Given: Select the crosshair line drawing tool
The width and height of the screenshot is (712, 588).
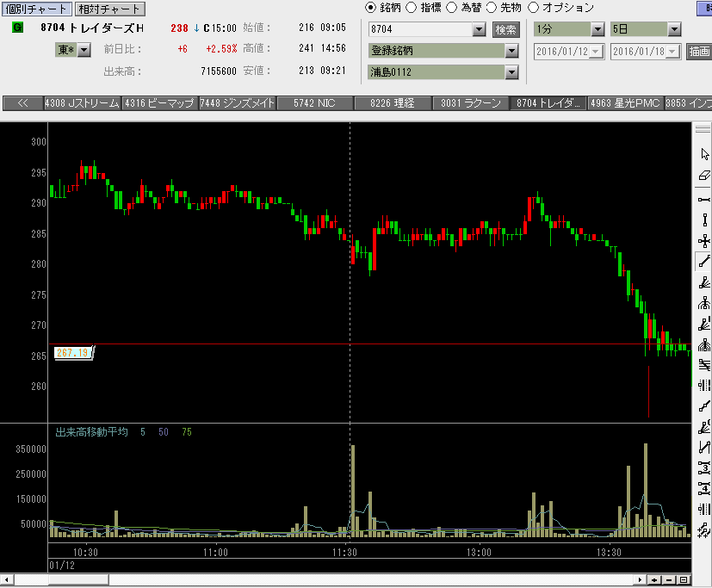Looking at the screenshot, I should pyautogui.click(x=704, y=241).
